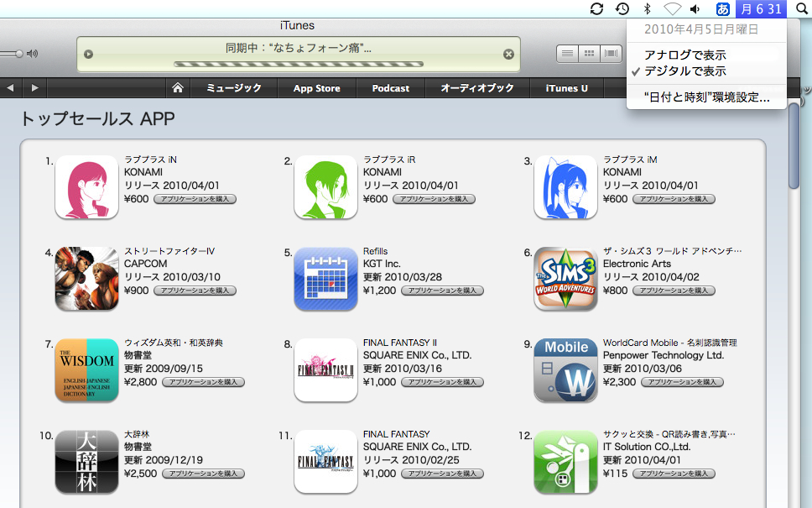Buy Refills for ¥1,200
Screen dimensions: 812x508
(x=442, y=291)
